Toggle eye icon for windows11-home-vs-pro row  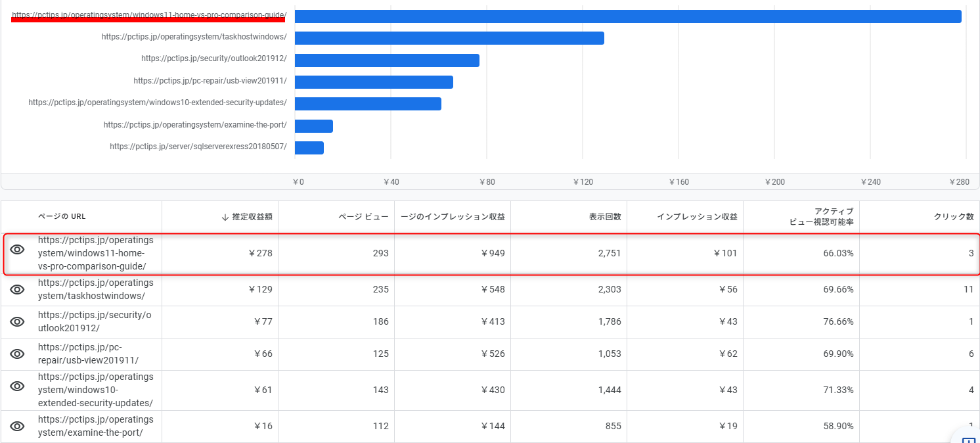[x=17, y=250]
